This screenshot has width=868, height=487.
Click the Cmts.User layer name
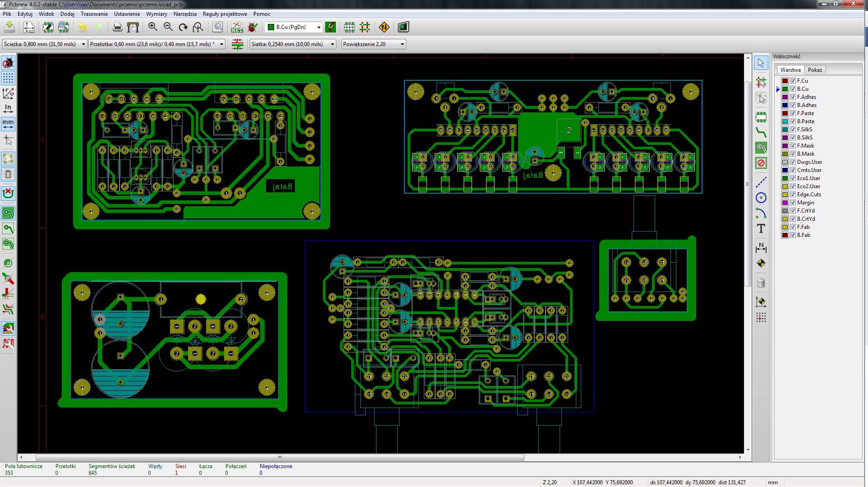pyautogui.click(x=809, y=170)
